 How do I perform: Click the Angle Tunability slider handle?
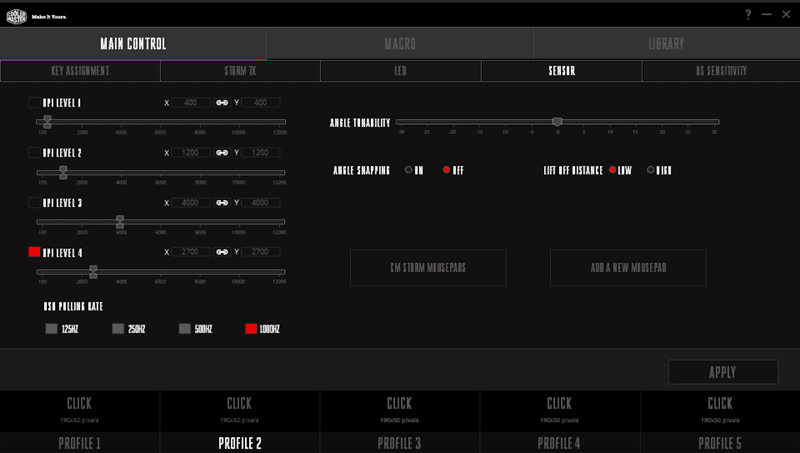point(557,122)
